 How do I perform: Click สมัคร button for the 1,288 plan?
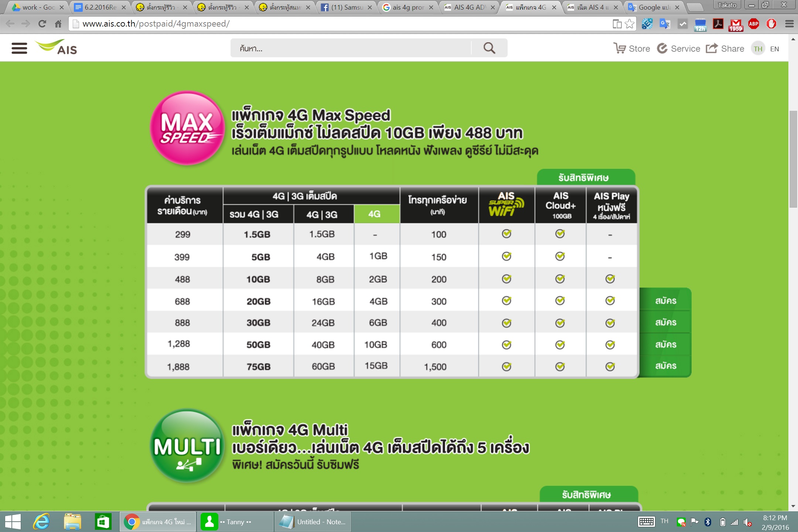coord(665,344)
